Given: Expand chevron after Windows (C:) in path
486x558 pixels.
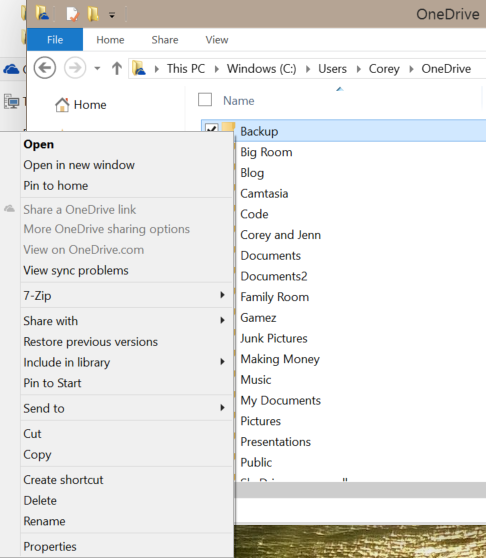Looking at the screenshot, I should (x=308, y=69).
